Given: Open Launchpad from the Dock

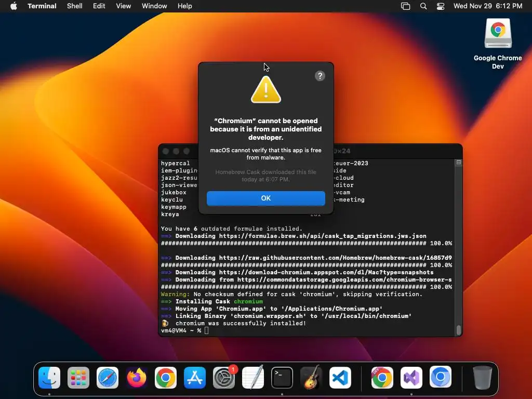Looking at the screenshot, I should coord(78,377).
